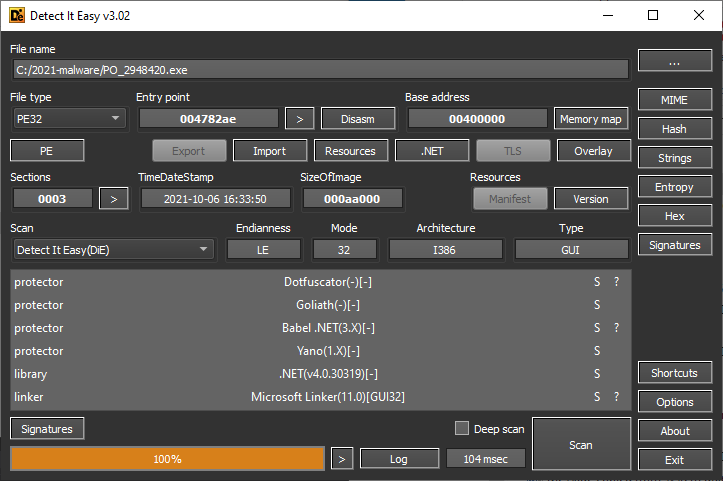This screenshot has width=723, height=481.
Task: Click the large Scan button
Action: click(581, 444)
